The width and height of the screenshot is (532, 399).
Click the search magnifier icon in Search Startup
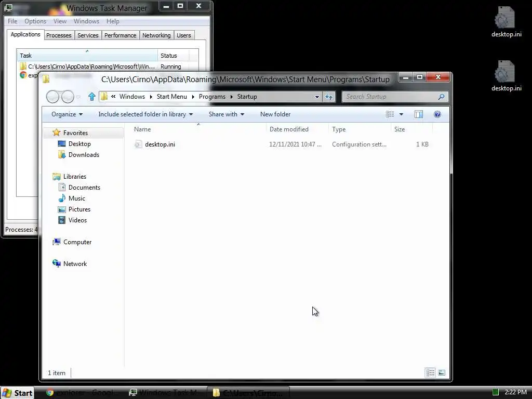tap(441, 97)
